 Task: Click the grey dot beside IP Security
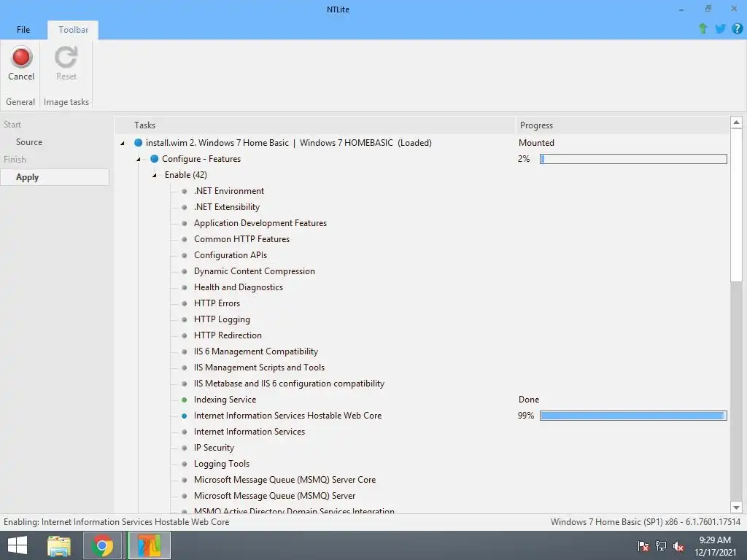click(x=185, y=448)
